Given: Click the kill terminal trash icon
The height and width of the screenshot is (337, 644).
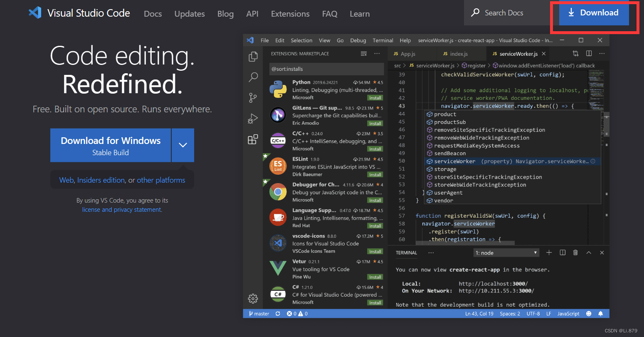Looking at the screenshot, I should coord(575,253).
